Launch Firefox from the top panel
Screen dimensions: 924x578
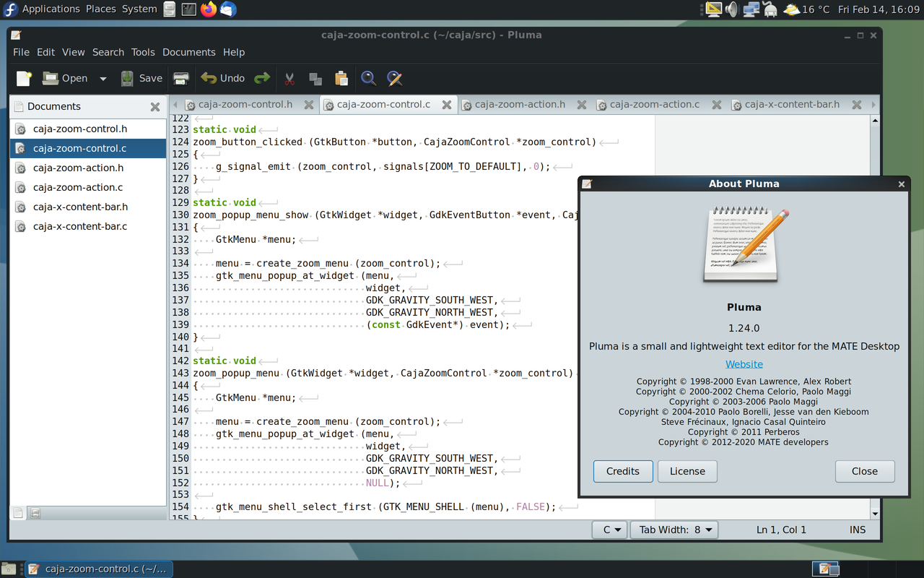(x=209, y=9)
